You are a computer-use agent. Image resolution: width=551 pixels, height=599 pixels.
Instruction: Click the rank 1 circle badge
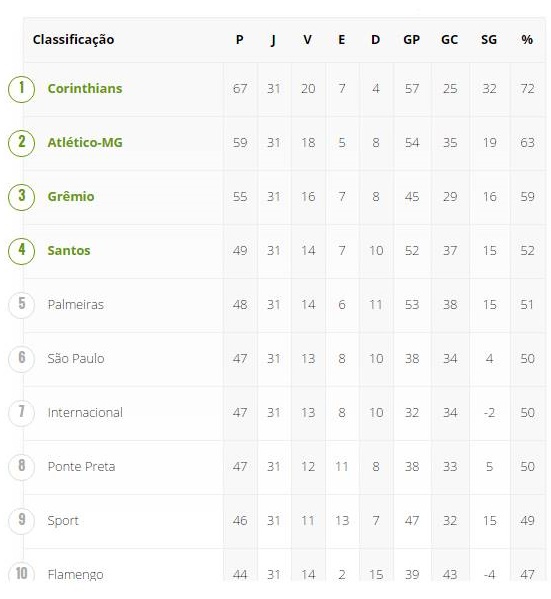[21, 89]
